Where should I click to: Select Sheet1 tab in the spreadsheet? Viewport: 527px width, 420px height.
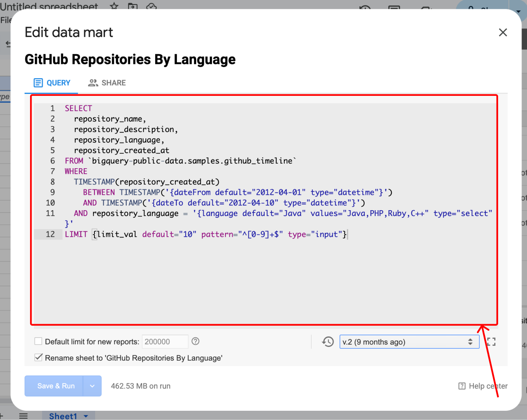pos(63,416)
